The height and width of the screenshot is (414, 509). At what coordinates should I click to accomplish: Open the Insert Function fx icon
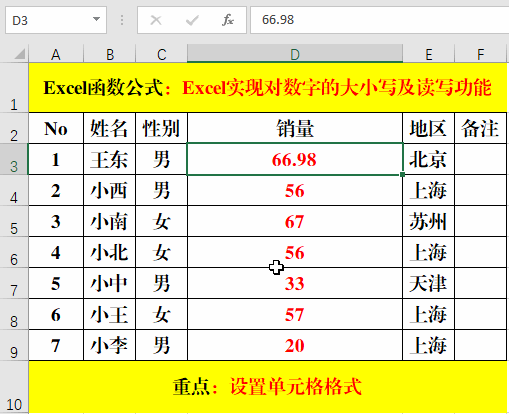click(x=228, y=20)
